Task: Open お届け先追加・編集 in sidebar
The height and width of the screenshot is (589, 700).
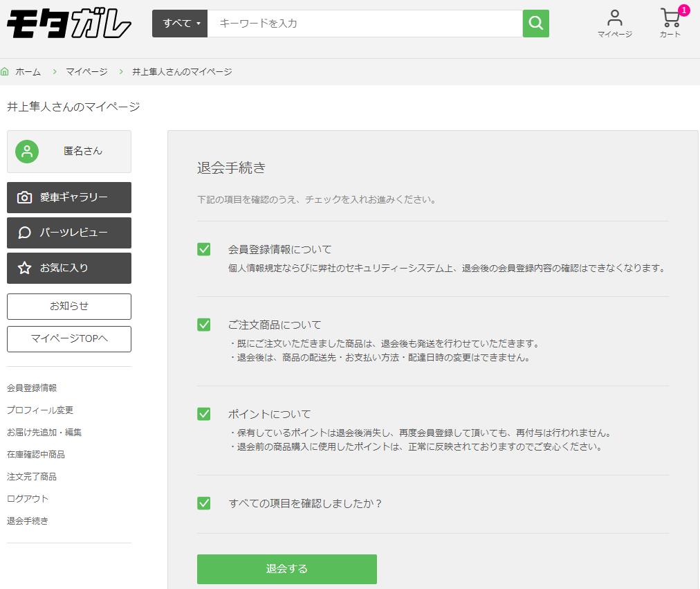Action: pyautogui.click(x=44, y=433)
